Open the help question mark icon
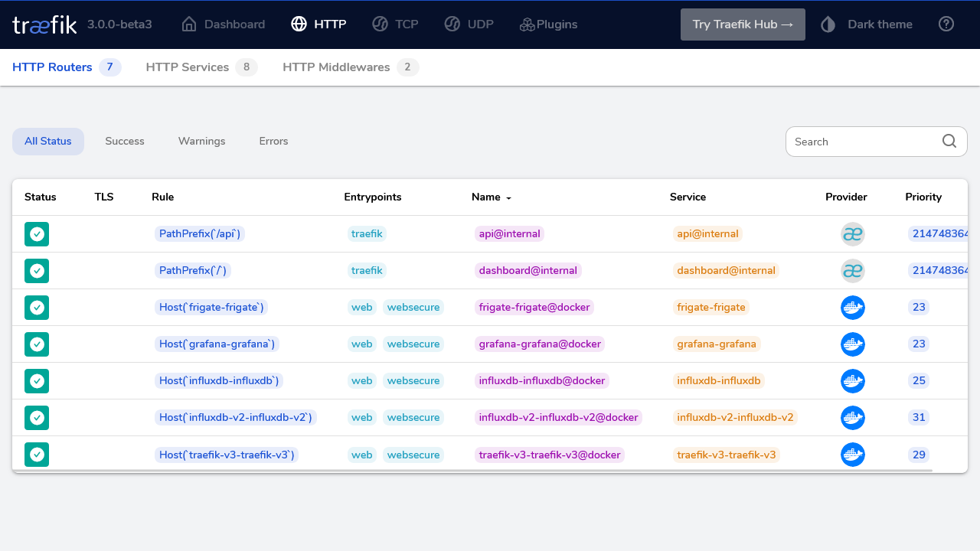Screen dimensions: 980x551 [x=946, y=24]
